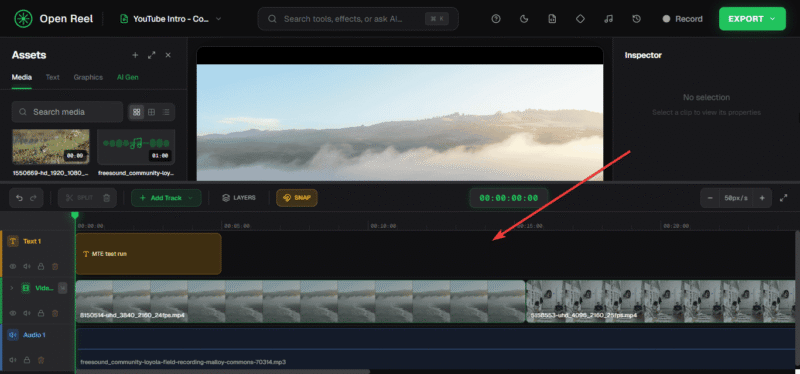The image size is (800, 374).
Task: Click the Video track film icon
Action: pyautogui.click(x=26, y=288)
